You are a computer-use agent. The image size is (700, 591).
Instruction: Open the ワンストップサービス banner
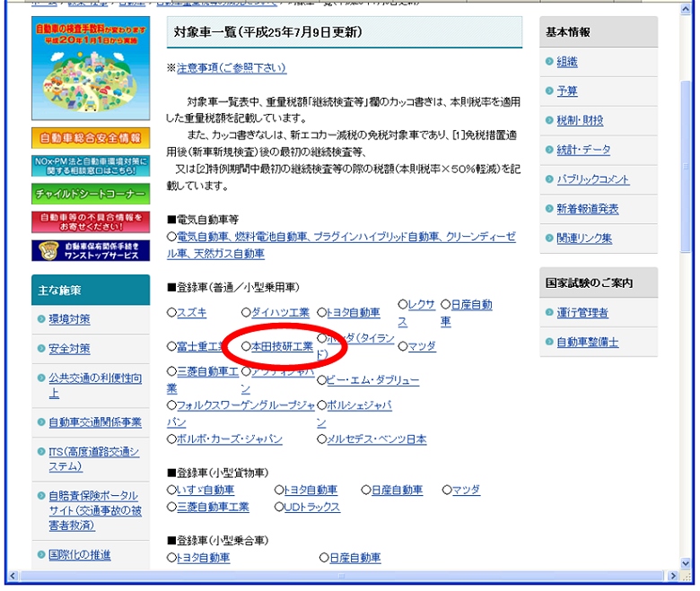[x=90, y=250]
